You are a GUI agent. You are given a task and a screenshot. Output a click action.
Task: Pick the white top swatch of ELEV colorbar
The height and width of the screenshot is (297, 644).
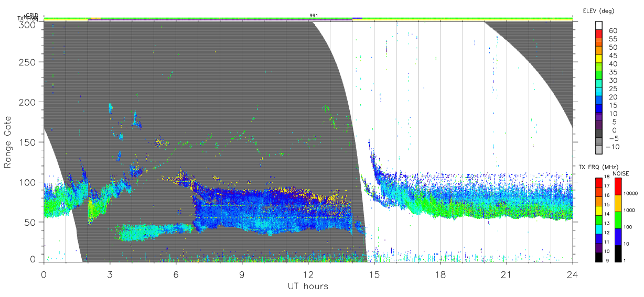(599, 25)
